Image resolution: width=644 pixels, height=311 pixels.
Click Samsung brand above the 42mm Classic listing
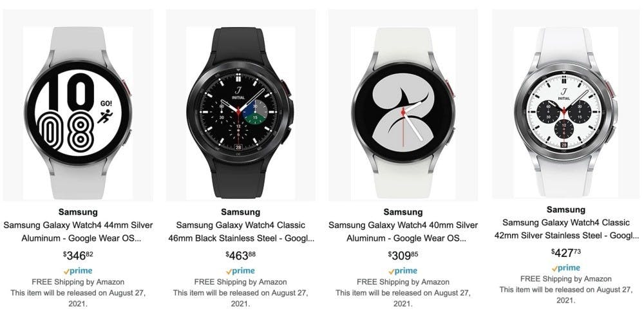point(565,209)
